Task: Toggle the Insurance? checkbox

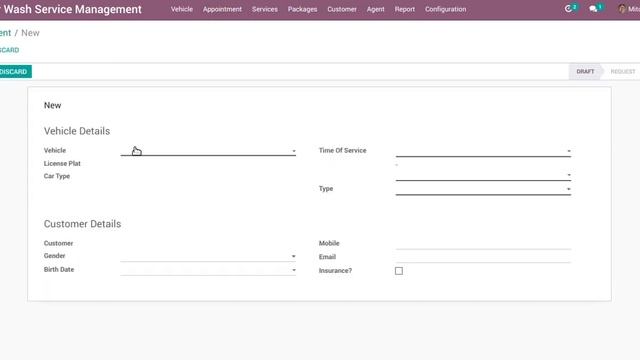Action: (399, 271)
